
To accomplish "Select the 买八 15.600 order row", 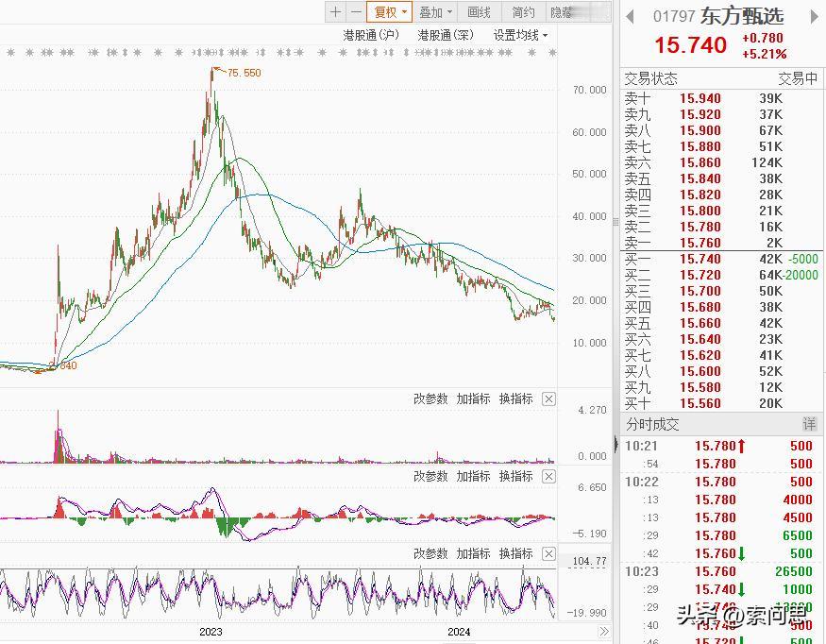I will click(720, 371).
